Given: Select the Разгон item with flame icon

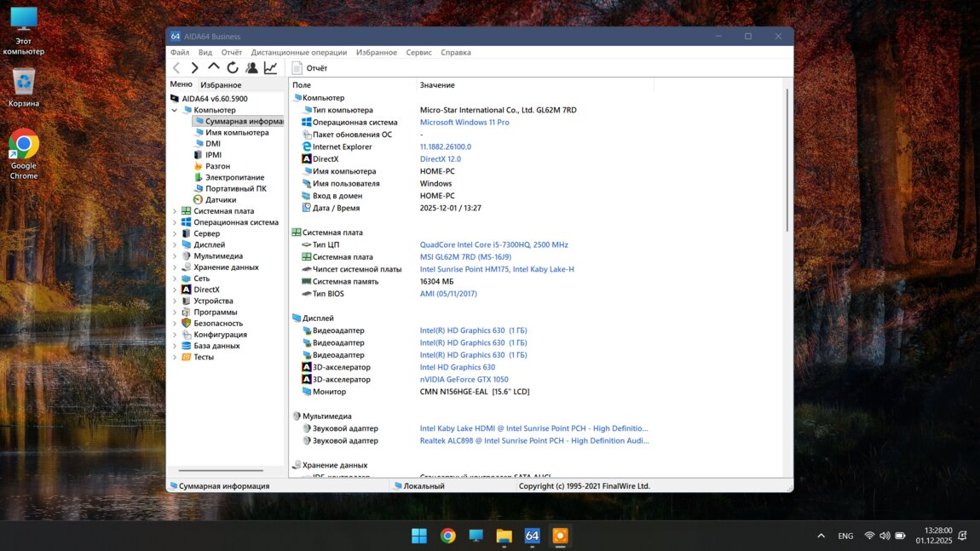Looking at the screenshot, I should [x=217, y=166].
